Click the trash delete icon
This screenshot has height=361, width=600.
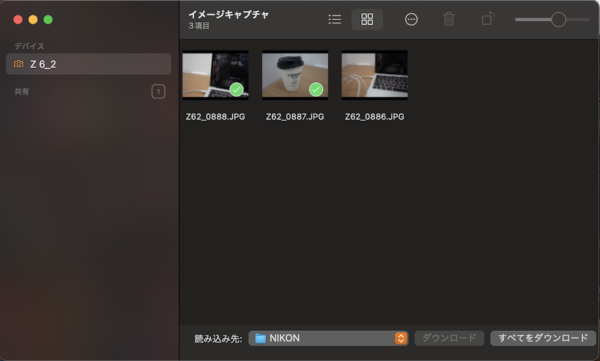pyautogui.click(x=448, y=19)
